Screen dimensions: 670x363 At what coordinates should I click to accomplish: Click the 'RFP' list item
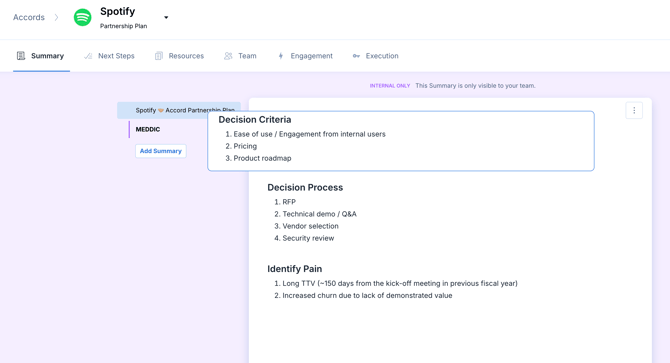(x=289, y=202)
